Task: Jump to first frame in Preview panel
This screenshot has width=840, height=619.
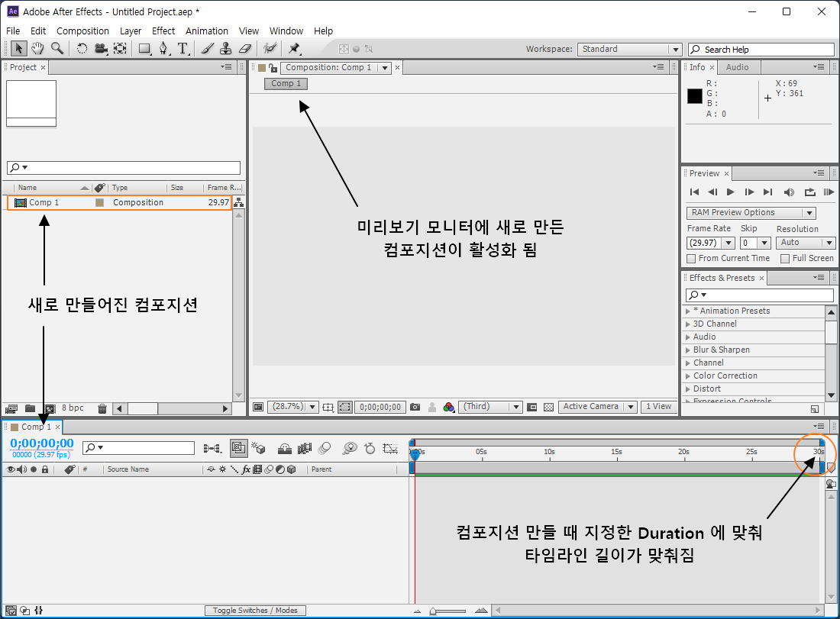Action: (694, 192)
